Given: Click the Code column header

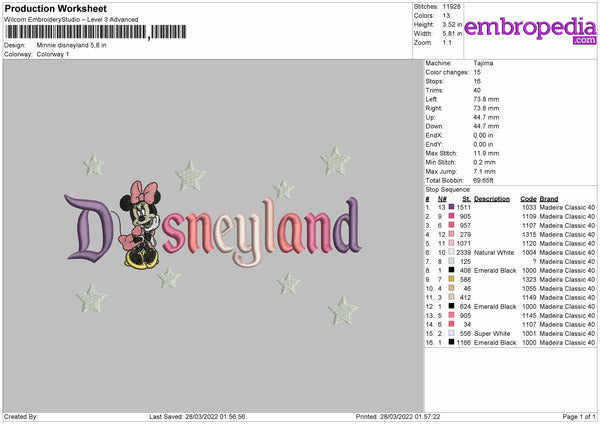Looking at the screenshot, I should point(528,199).
